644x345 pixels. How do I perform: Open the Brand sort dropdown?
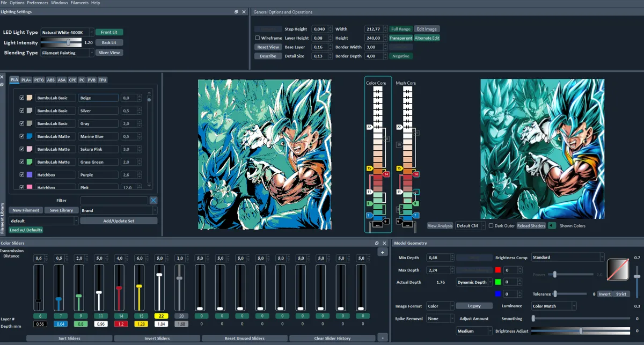(x=119, y=210)
